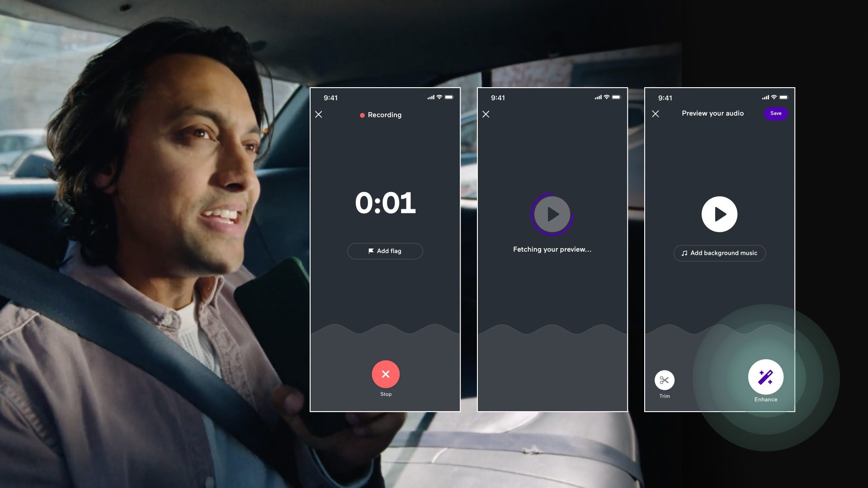Screen dimensions: 868x488
Task: Toggle the waveform display on recording screen
Action: (385, 331)
